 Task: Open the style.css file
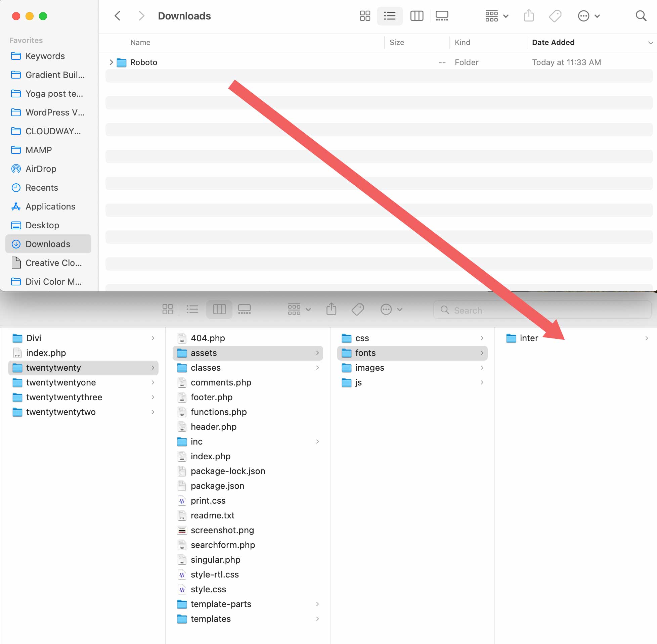tap(209, 589)
